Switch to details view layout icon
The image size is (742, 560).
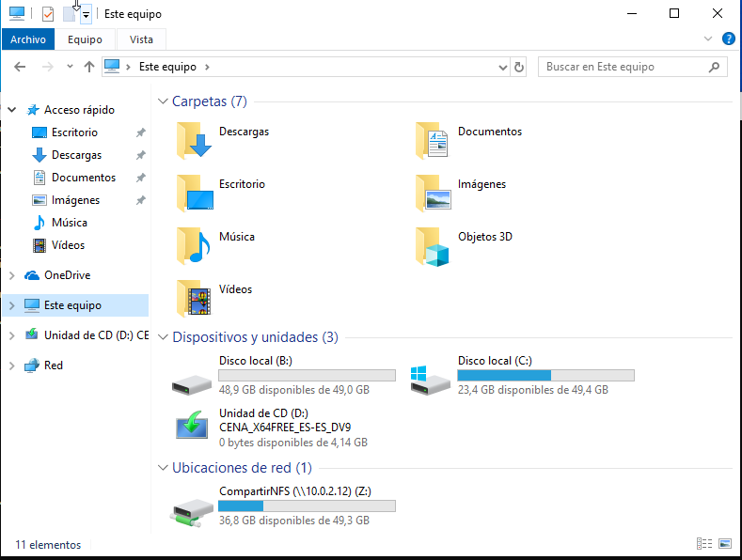703,544
